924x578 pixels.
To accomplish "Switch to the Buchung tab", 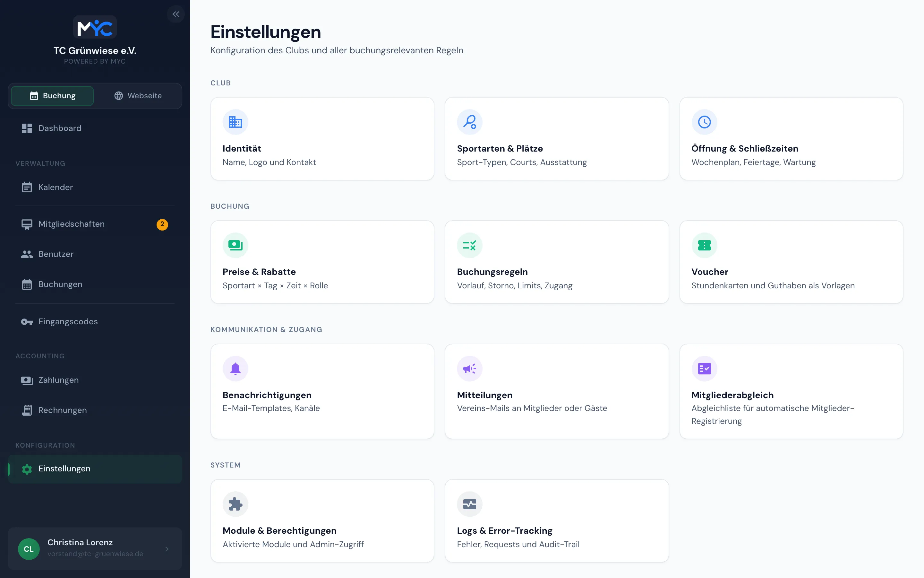I will coord(52,96).
